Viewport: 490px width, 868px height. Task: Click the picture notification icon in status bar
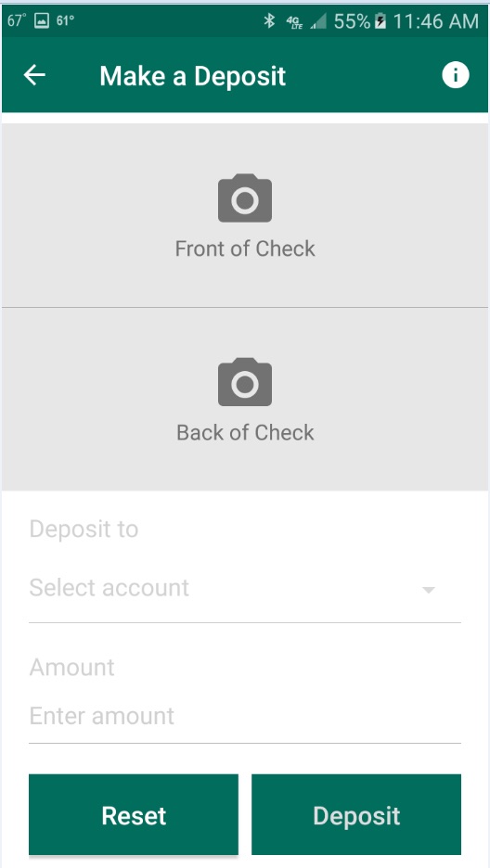click(x=42, y=21)
